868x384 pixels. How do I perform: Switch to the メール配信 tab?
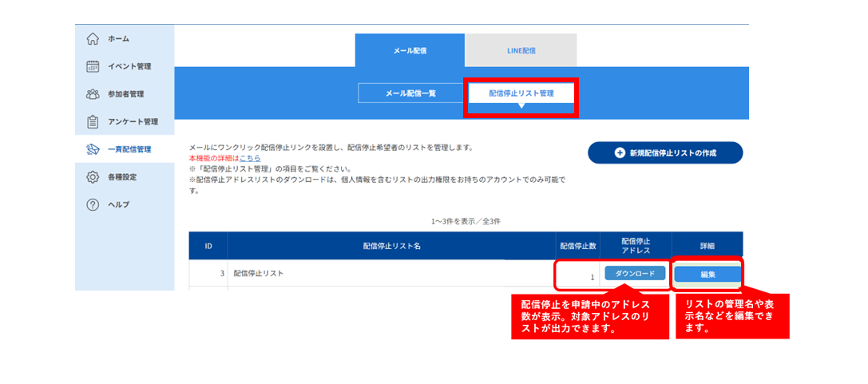(410, 50)
